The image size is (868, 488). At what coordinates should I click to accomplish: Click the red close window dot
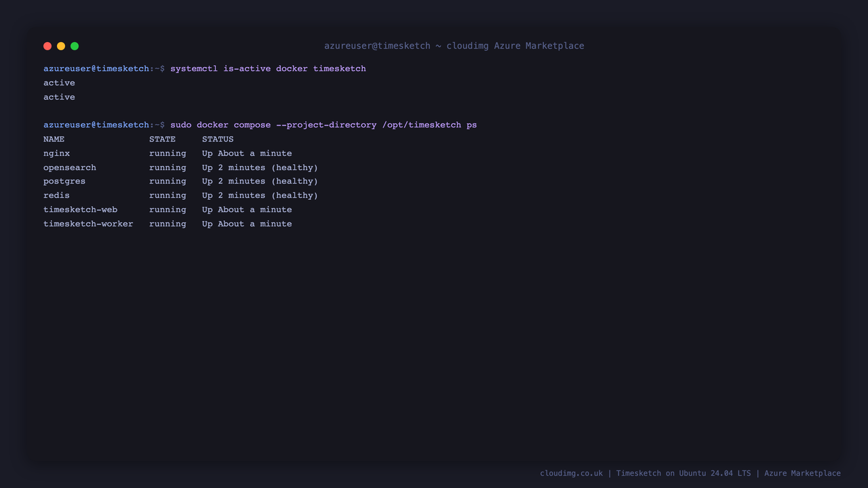[x=47, y=46]
